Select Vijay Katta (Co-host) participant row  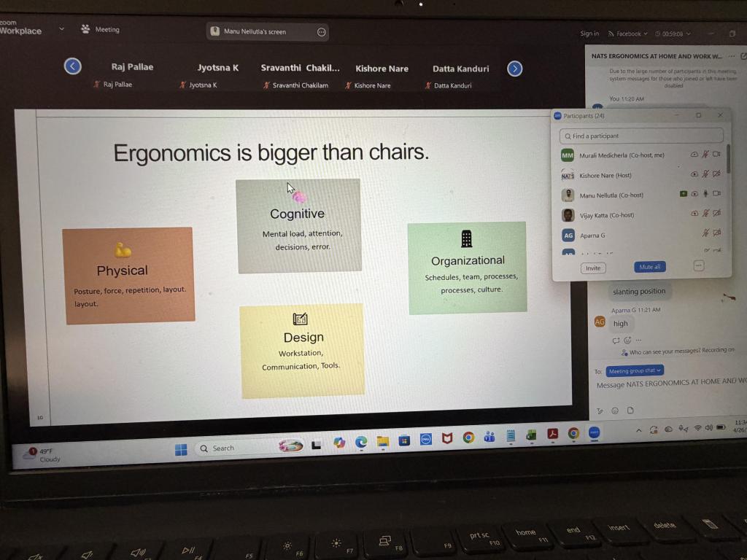[x=641, y=215]
